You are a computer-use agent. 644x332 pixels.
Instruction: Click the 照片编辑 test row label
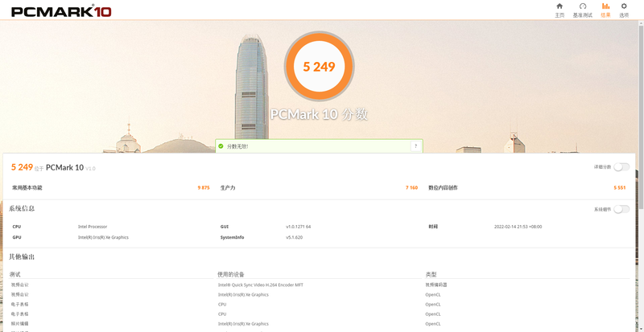[x=19, y=324]
